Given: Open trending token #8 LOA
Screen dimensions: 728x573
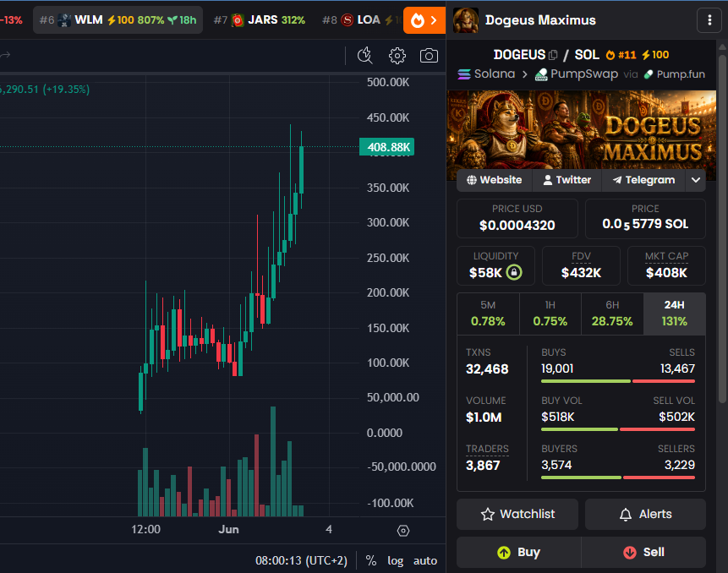Looking at the screenshot, I should click(x=360, y=20).
